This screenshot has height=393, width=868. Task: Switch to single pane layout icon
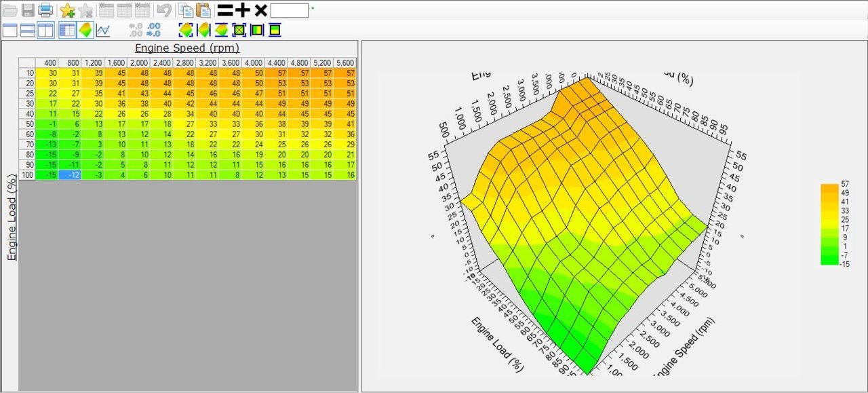[10, 30]
